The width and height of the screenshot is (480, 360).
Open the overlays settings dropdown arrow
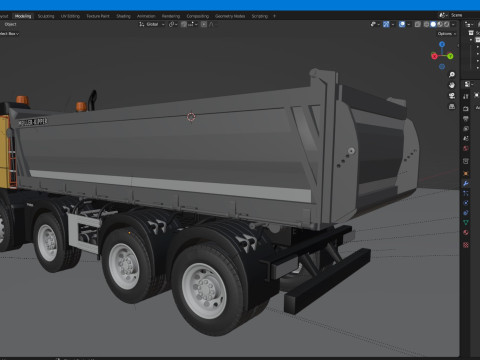pyautogui.click(x=409, y=24)
